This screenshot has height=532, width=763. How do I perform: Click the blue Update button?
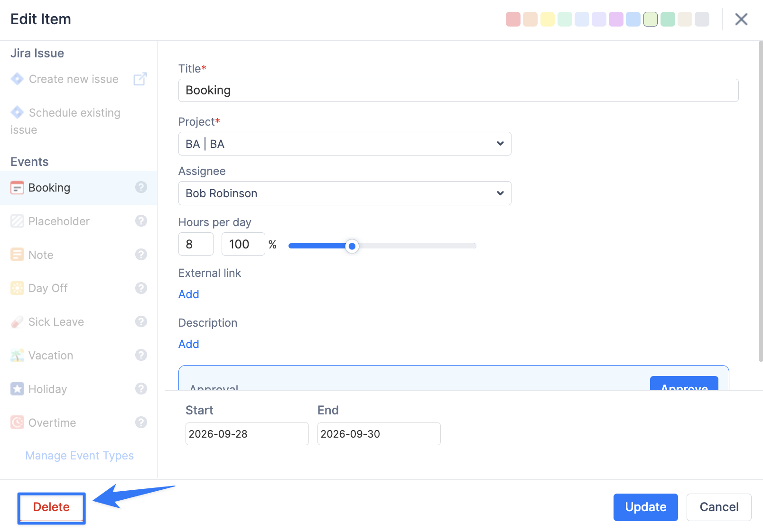[645, 507]
